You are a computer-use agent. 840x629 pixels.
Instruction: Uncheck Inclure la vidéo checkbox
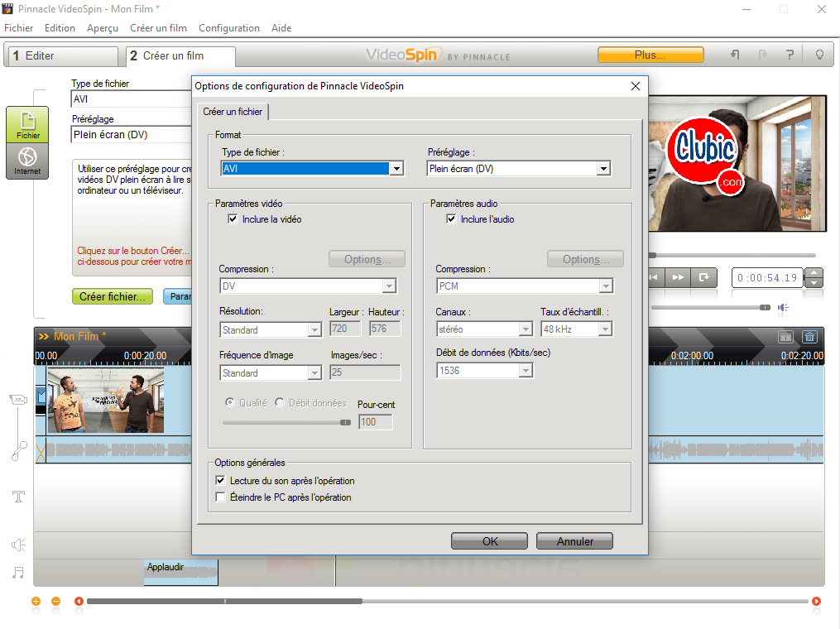click(233, 218)
